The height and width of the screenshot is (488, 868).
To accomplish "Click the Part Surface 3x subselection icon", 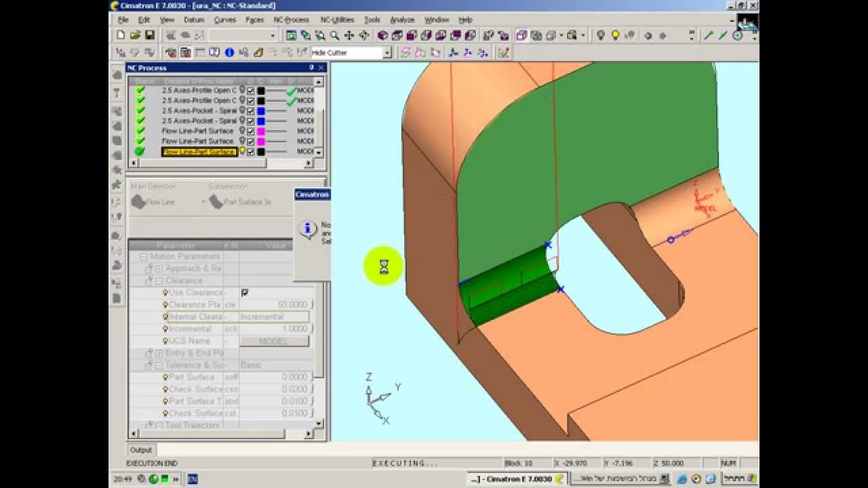I will click(x=216, y=201).
